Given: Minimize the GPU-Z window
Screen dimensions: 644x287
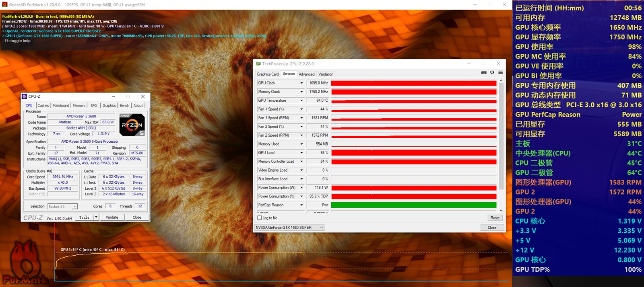Looking at the screenshot, I should click(x=469, y=64).
